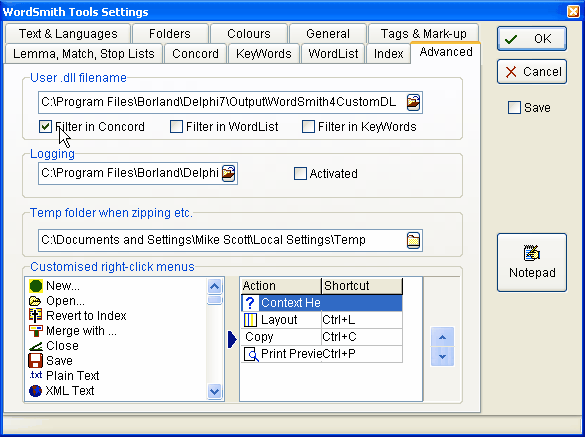Image resolution: width=585 pixels, height=437 pixels.
Task: Enable Filter in KeyWords checkbox
Action: pyautogui.click(x=308, y=127)
